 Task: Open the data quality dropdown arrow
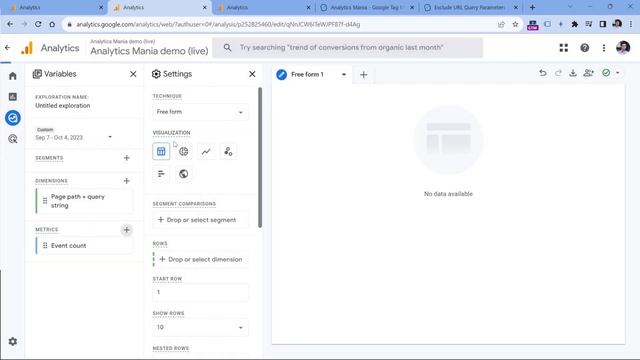click(x=618, y=73)
